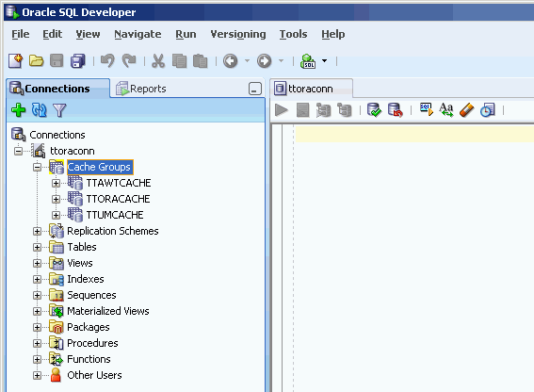Switch to the Reports tab
The image size is (534, 392).
click(141, 89)
